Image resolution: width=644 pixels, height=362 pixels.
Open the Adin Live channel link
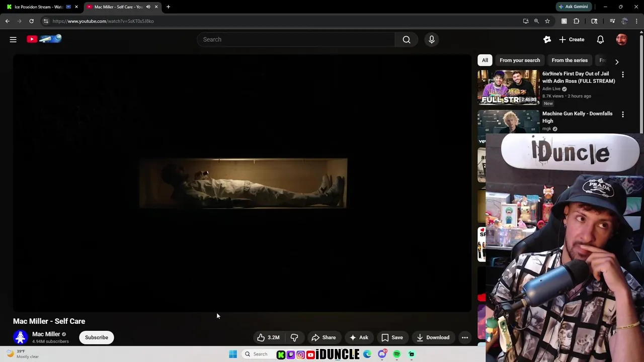click(551, 88)
